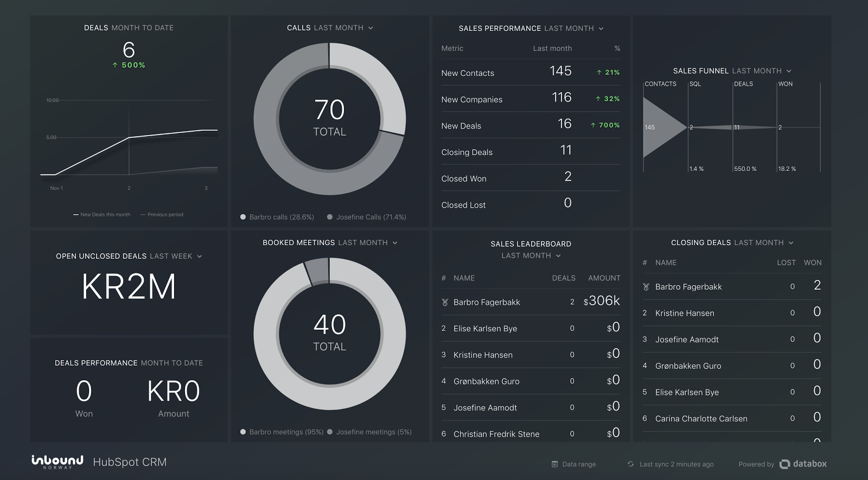Click medal icon beside Barbro in Sales Leaderboard
Screen dimensions: 868x480
445,303
